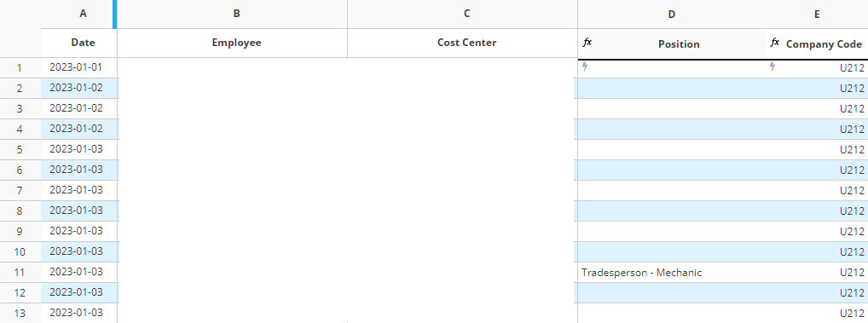Click the lightning bolt icon in the Company Code column, row 1
The height and width of the screenshot is (323, 868).
(773, 67)
